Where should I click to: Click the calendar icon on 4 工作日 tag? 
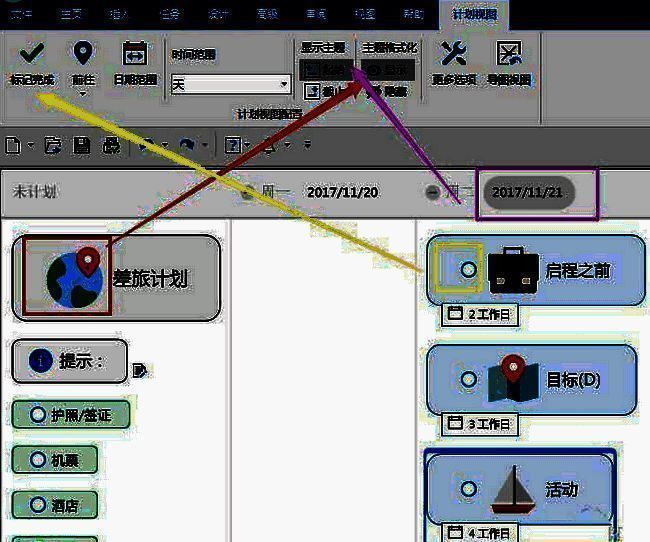tap(455, 532)
